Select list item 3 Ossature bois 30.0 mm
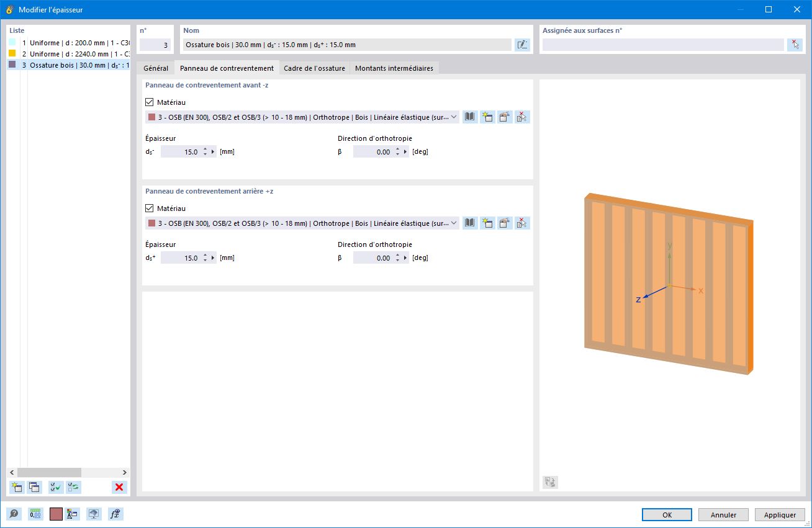 point(68,65)
